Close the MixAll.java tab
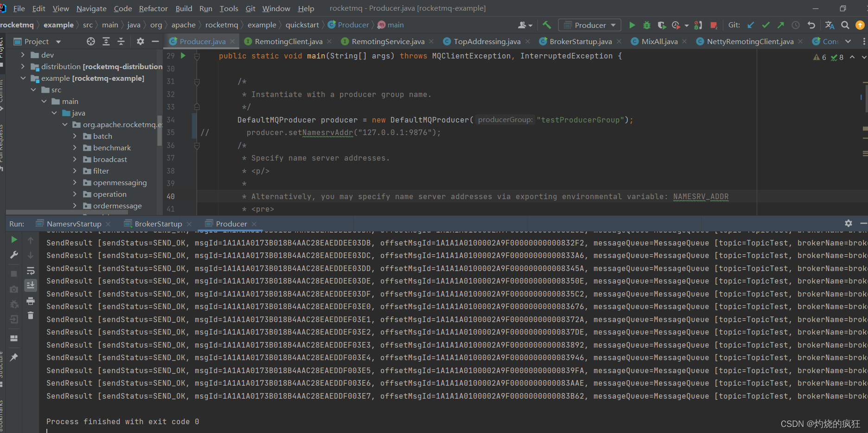868x433 pixels. point(684,41)
